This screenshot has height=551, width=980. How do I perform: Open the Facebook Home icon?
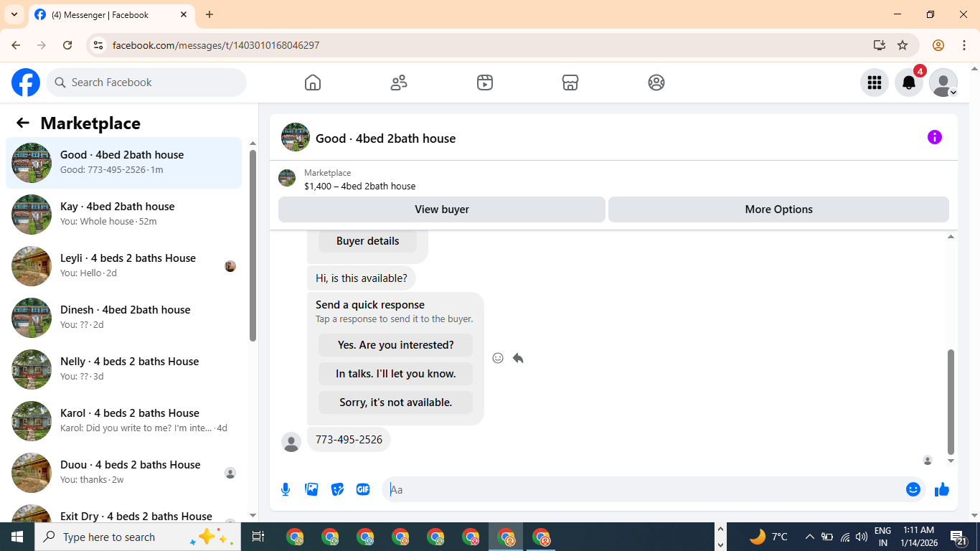[313, 83]
